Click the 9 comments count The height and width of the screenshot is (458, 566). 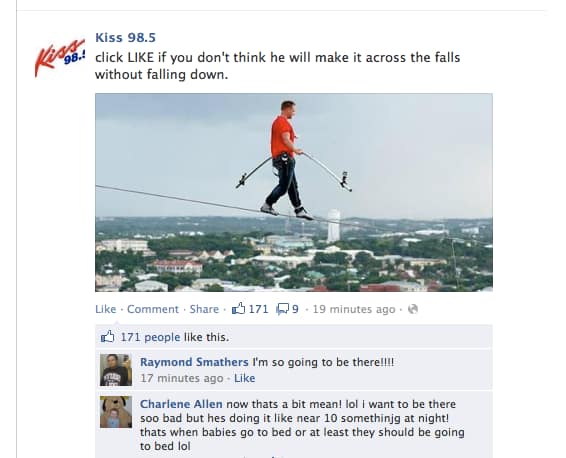click(x=295, y=309)
